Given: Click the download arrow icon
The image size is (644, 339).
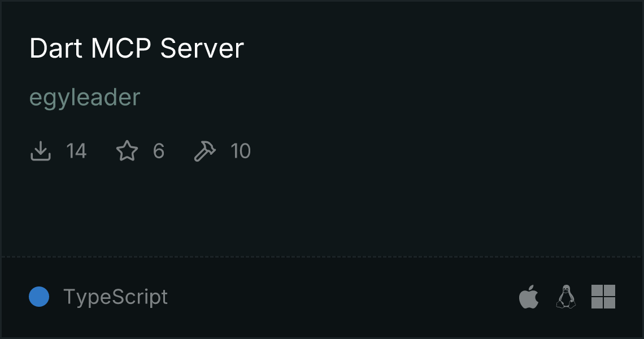Looking at the screenshot, I should 40,151.
